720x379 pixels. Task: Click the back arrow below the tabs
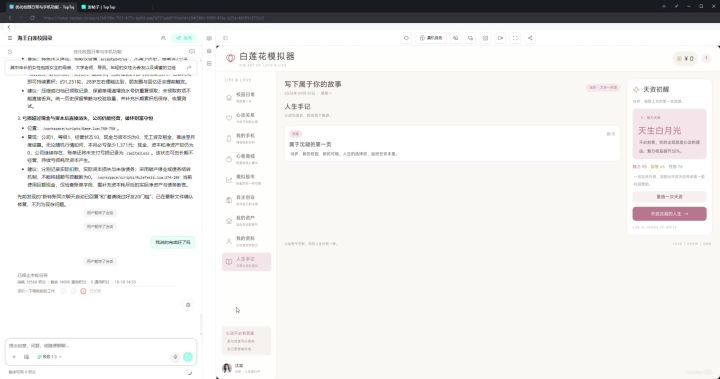tap(9, 28)
